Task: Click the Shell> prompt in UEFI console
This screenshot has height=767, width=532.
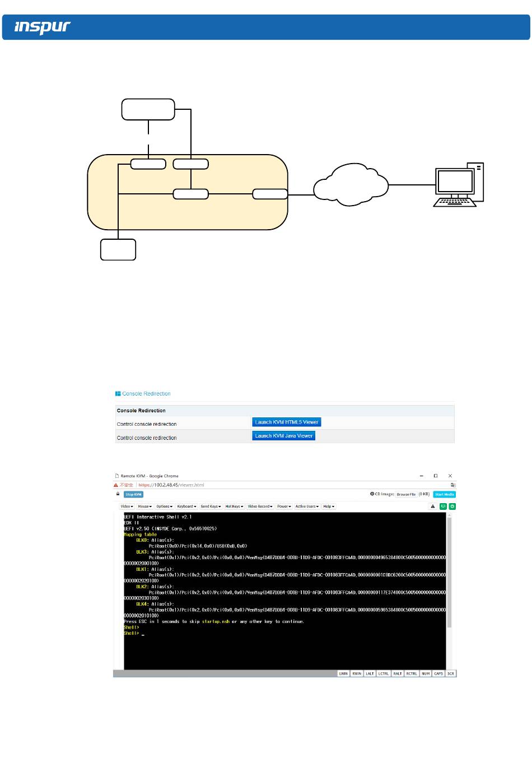Action: [x=132, y=633]
